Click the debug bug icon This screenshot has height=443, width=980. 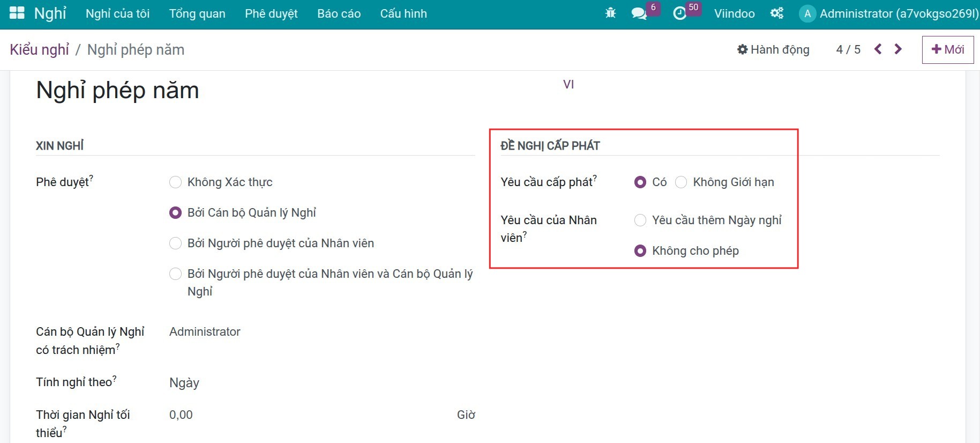click(x=610, y=13)
